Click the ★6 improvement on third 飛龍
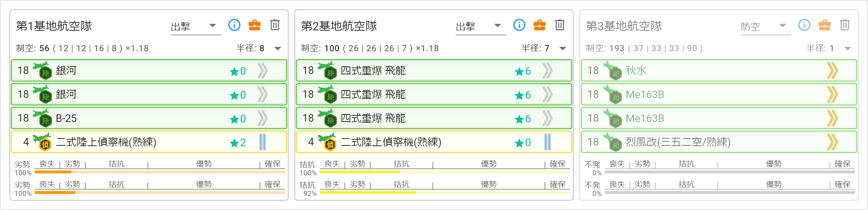Image resolution: width=868 pixels, height=210 pixels. pyautogui.click(x=523, y=119)
